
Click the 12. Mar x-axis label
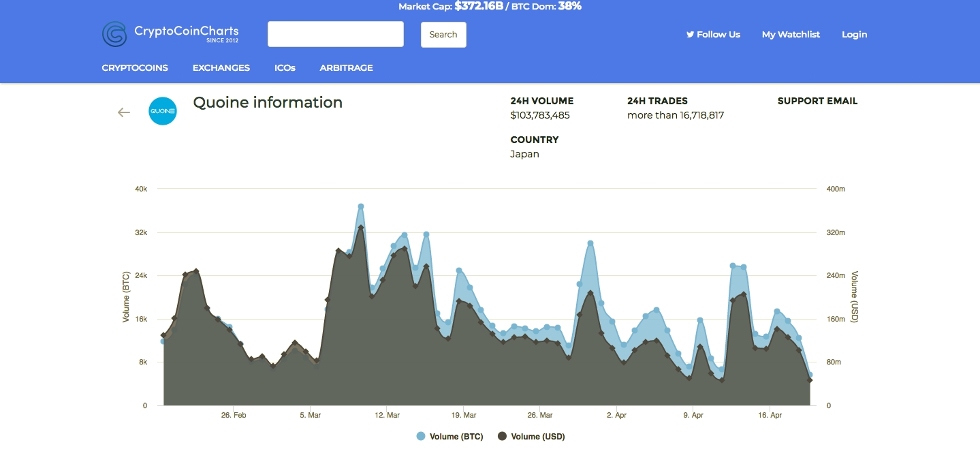click(387, 414)
